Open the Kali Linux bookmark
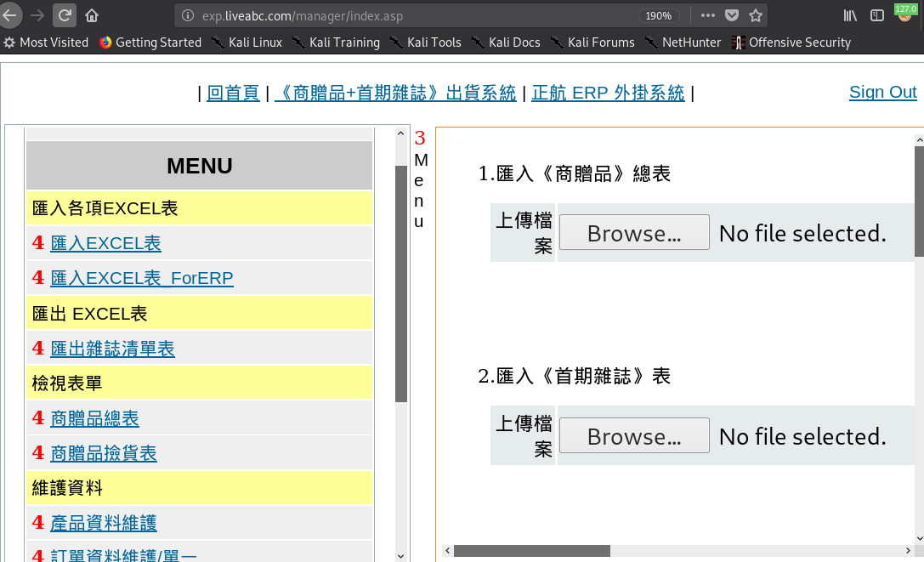This screenshot has height=562, width=924. 247,43
